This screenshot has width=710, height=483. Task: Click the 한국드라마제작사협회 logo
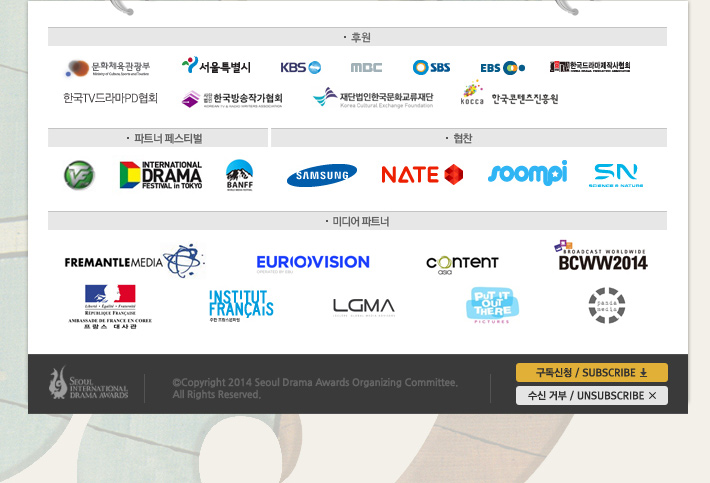(590, 67)
